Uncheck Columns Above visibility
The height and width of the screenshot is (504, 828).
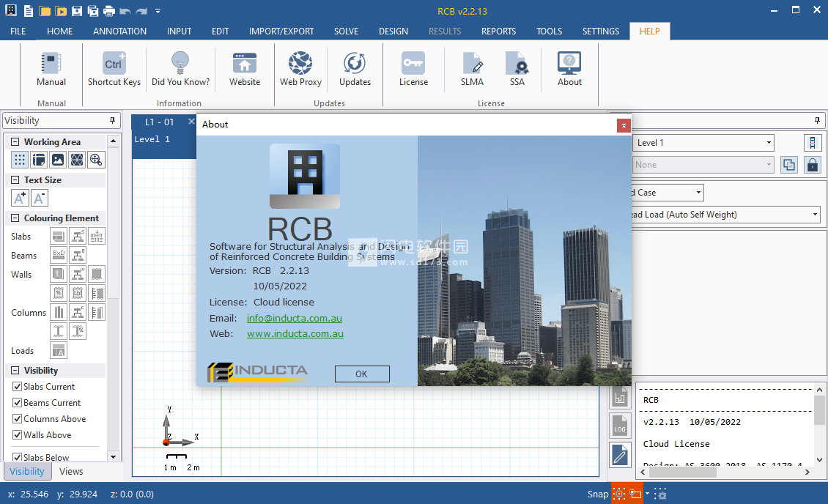17,418
